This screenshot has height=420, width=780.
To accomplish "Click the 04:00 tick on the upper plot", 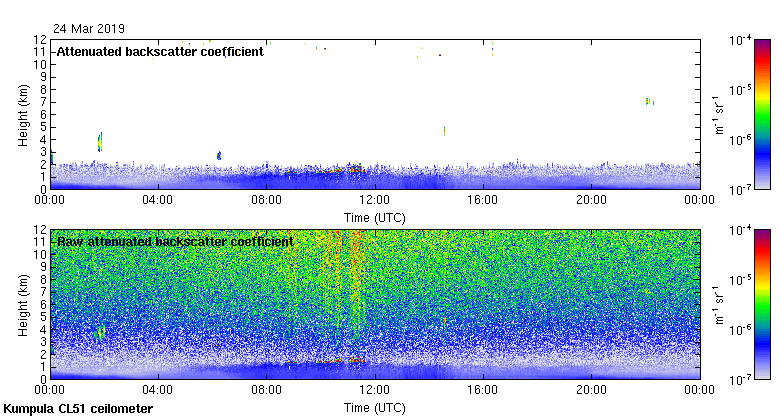I will (x=158, y=200).
